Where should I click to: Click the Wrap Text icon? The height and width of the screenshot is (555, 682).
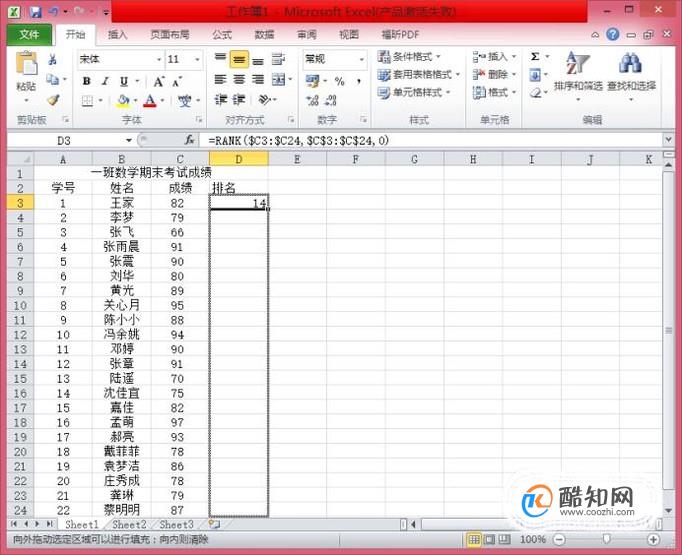click(278, 59)
